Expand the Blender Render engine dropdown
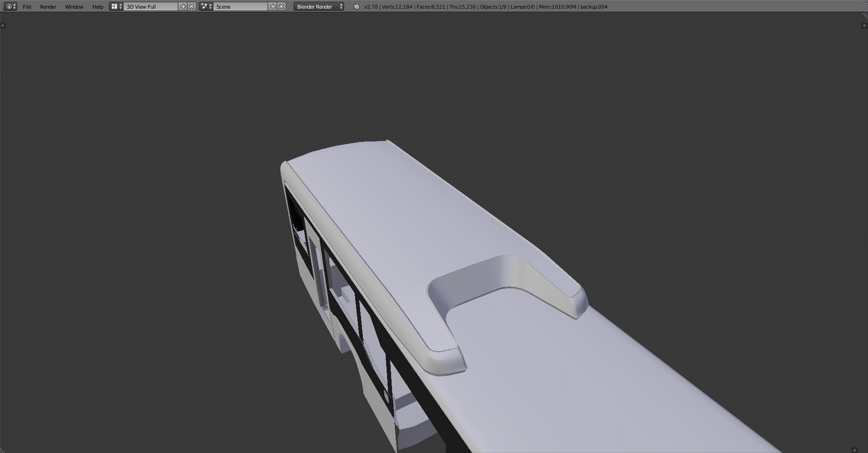 319,7
